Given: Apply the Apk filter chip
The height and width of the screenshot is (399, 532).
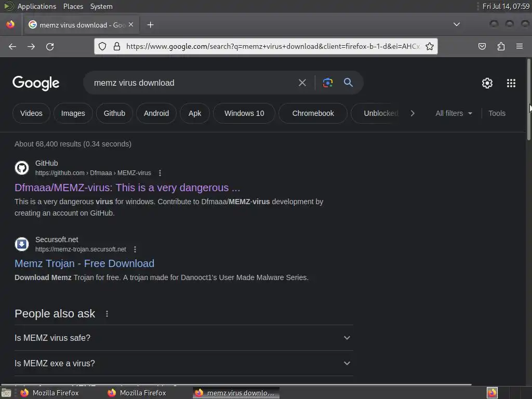Looking at the screenshot, I should coord(195,113).
